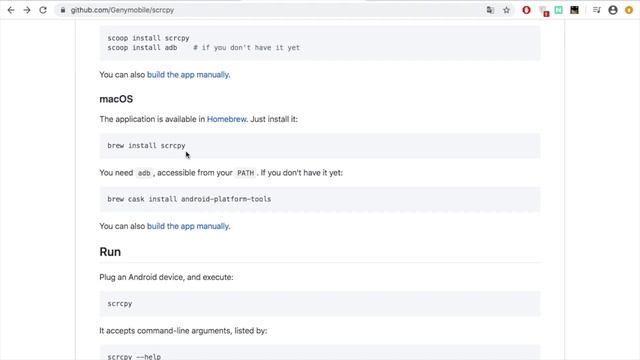Screen dimensions: 640x360
Task: Reload the GitHub page
Action: (43, 10)
